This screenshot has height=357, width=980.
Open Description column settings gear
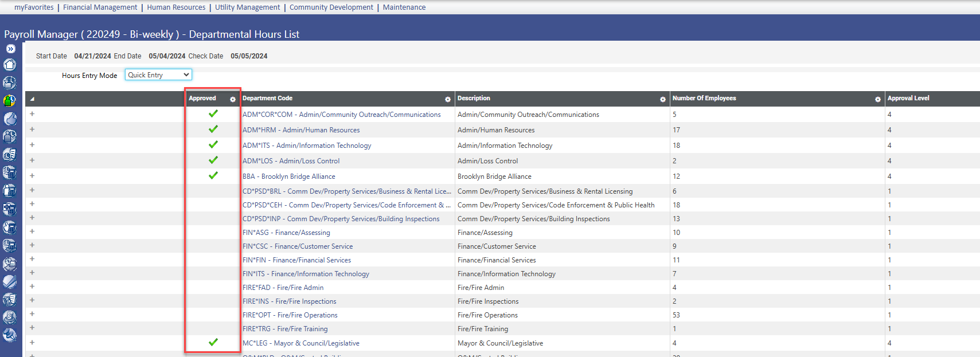point(663,99)
